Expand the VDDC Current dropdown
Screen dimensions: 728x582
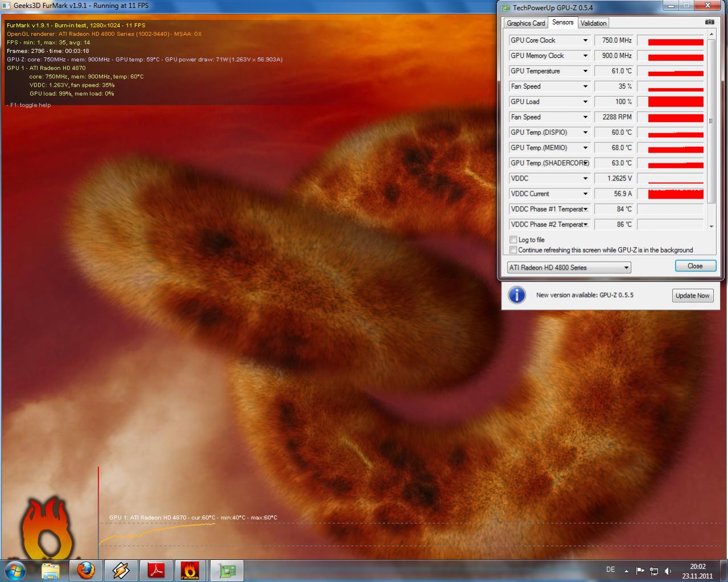(585, 194)
